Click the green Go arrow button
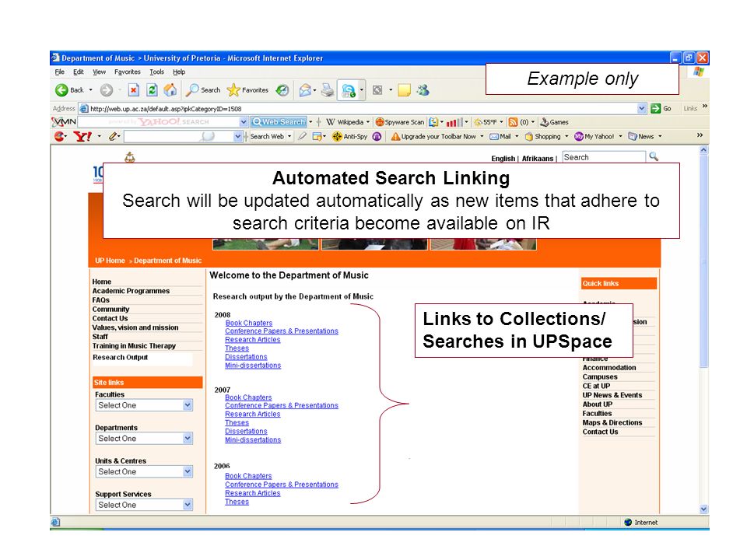 (x=661, y=109)
